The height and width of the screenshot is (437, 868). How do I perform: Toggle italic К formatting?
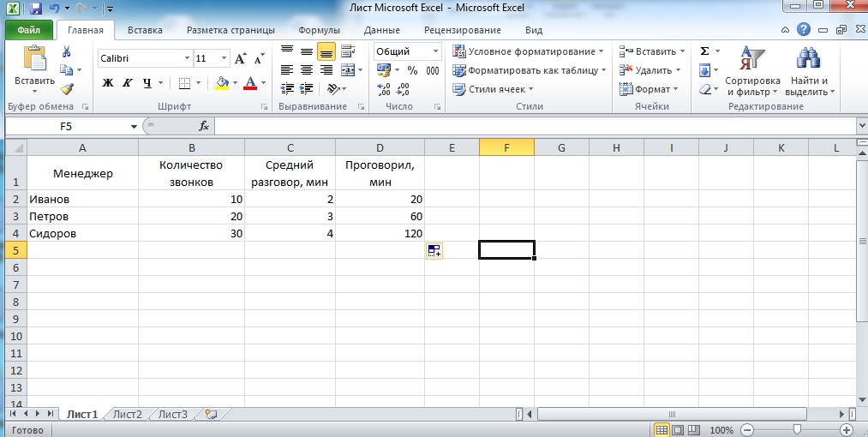click(128, 83)
